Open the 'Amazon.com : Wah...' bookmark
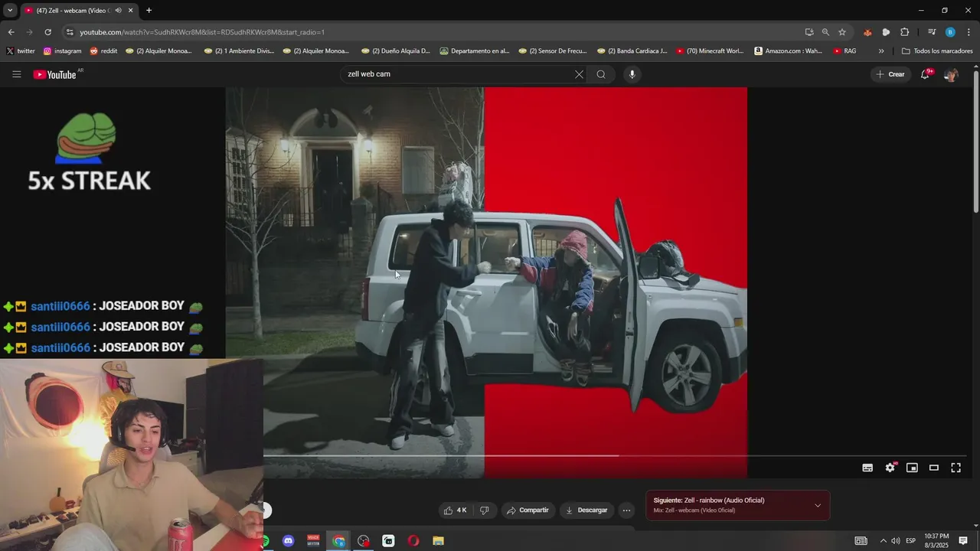The image size is (980, 551). tap(789, 51)
